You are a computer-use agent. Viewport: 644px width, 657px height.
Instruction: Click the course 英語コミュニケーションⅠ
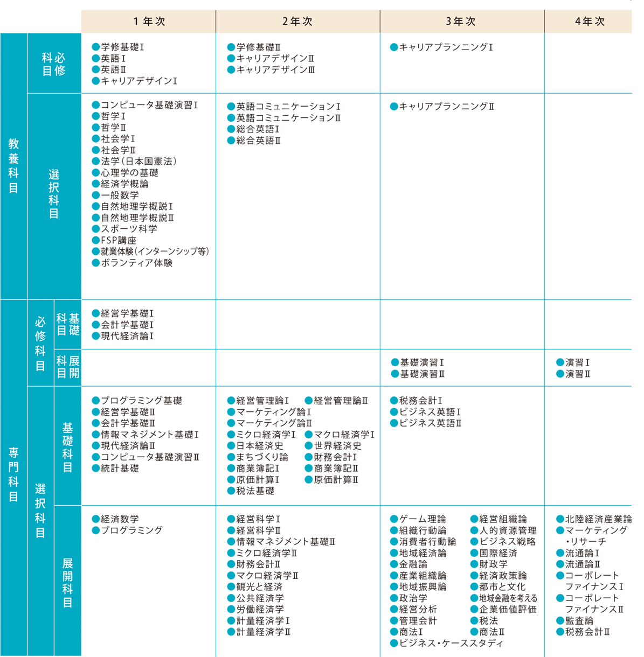[283, 107]
